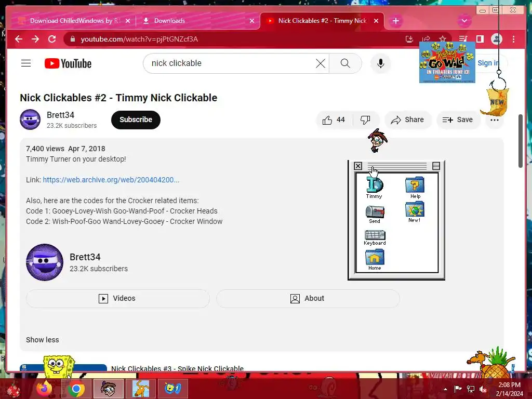Viewport: 532px width, 399px height.
Task: Open Nick Clickables #3 Spike video title
Action: point(178,368)
